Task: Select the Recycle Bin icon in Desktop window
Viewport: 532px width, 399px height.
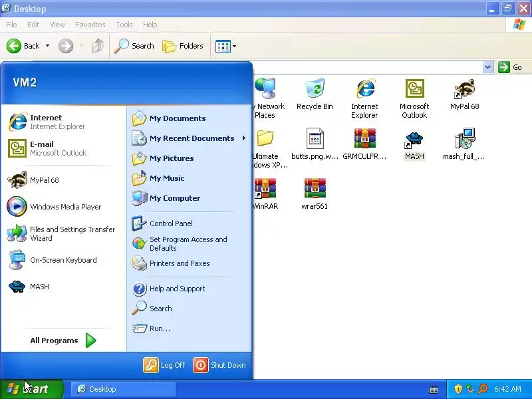Action: pos(315,94)
